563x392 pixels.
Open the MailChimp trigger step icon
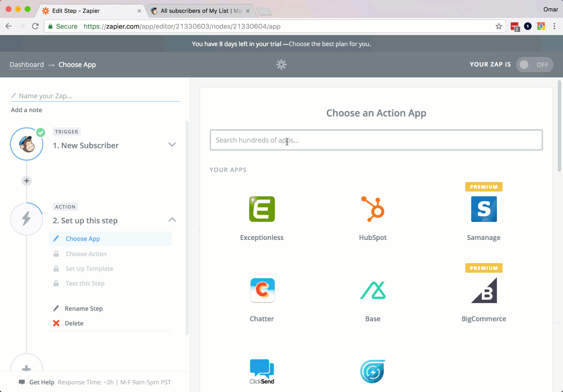pos(27,144)
